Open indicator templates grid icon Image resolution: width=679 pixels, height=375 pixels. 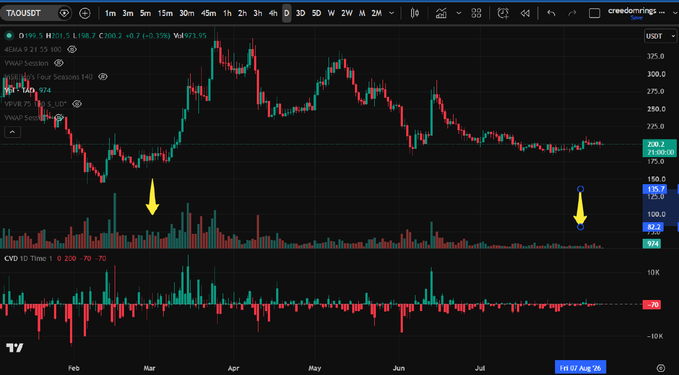476,13
